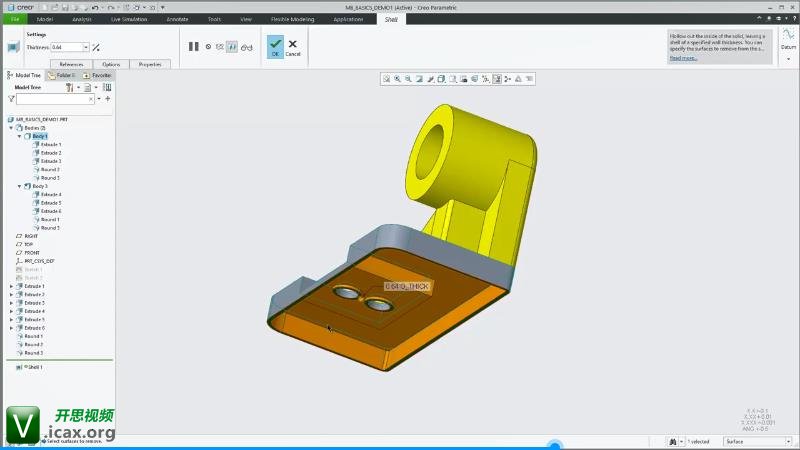Toggle the attached preview mode

pyautogui.click(x=232, y=46)
